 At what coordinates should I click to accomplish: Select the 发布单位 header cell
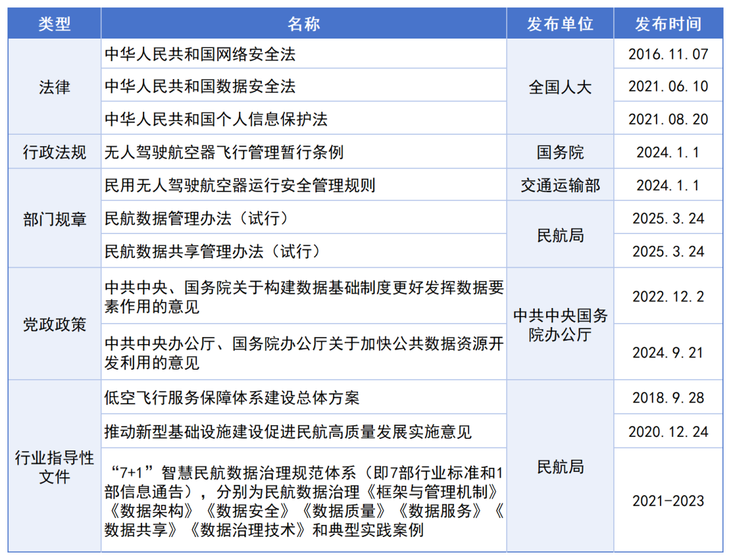coord(560,24)
